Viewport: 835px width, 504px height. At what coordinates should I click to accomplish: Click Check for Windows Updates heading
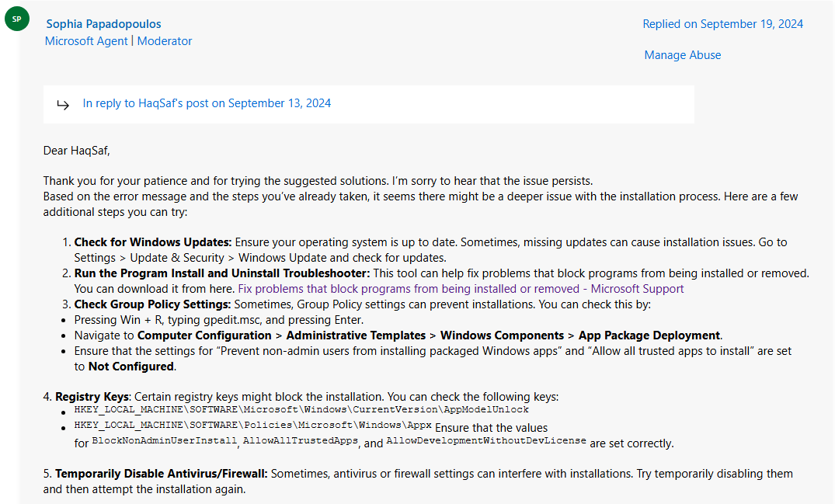(153, 242)
